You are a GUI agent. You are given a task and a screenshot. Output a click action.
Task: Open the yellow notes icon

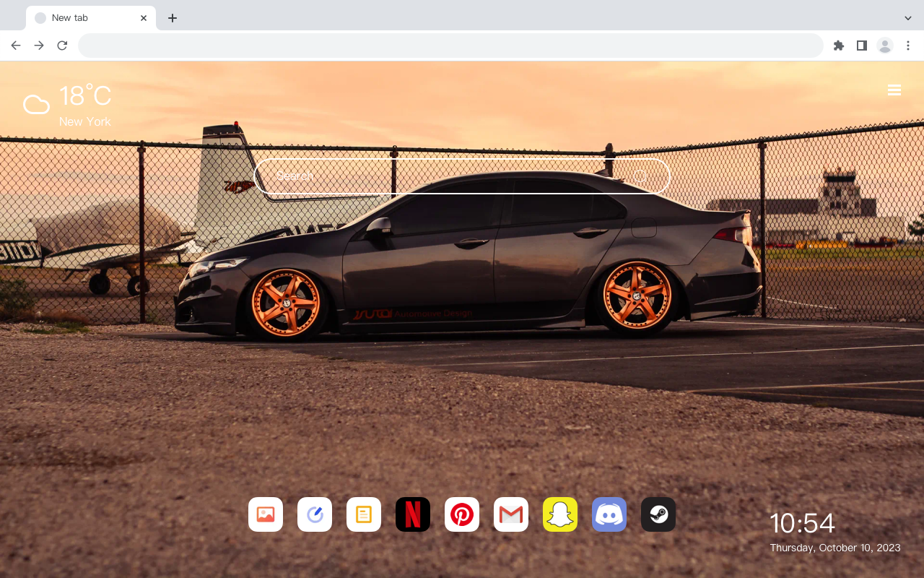click(x=364, y=514)
